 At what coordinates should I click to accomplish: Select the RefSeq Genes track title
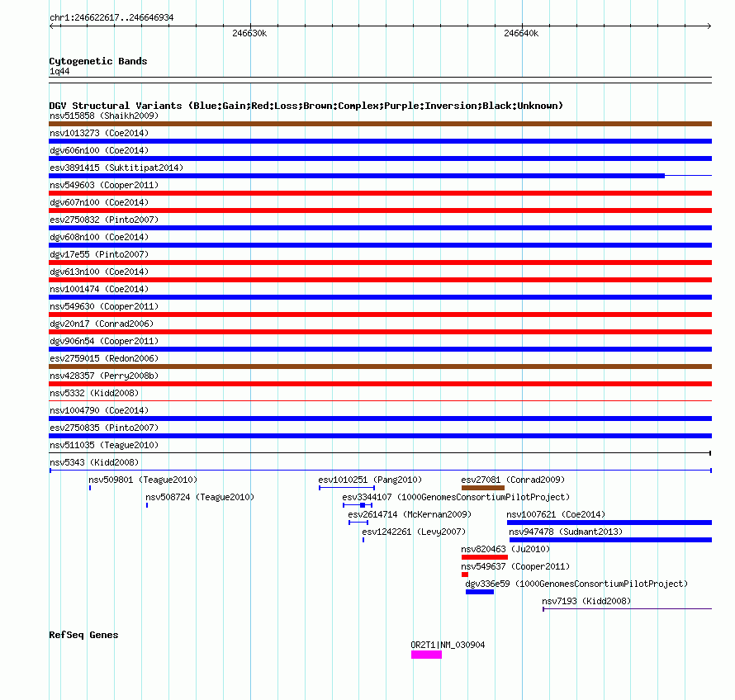click(x=83, y=635)
